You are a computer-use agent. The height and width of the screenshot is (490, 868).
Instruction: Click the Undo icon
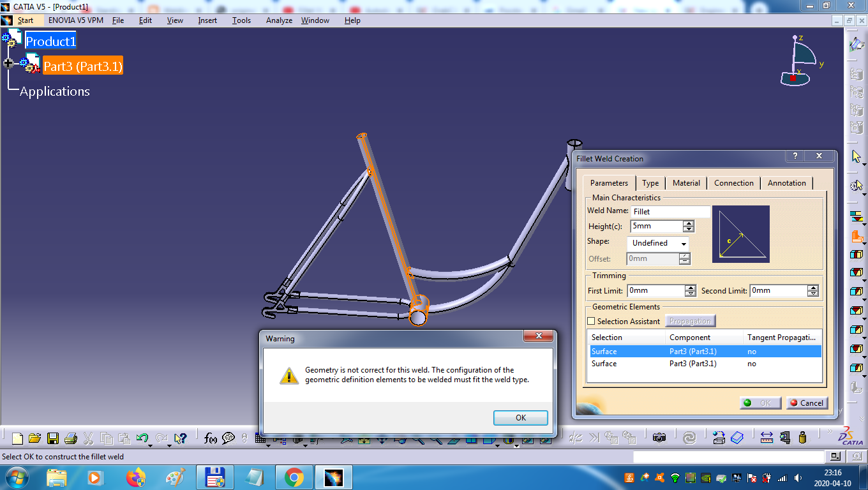click(142, 438)
